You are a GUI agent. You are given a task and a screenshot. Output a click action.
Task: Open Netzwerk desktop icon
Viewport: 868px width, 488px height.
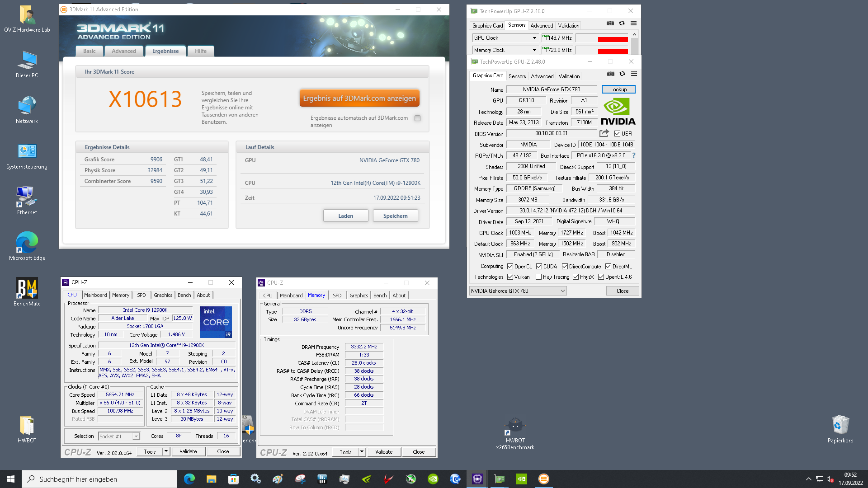pos(27,110)
